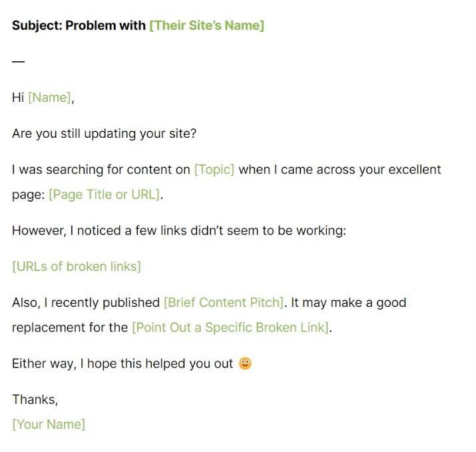
Task: Click [Point Out a Specific Broken Link]
Action: coord(231,328)
